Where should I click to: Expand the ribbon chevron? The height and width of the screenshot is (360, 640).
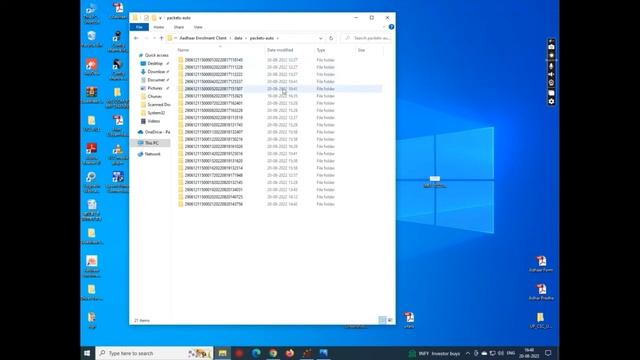[384, 27]
